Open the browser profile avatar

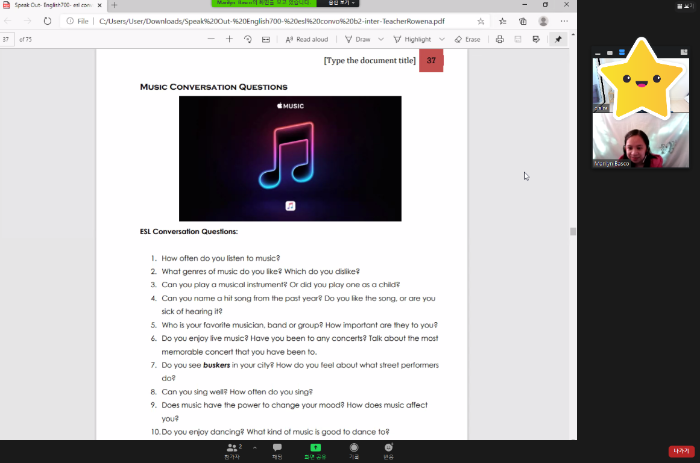pyautogui.click(x=543, y=21)
